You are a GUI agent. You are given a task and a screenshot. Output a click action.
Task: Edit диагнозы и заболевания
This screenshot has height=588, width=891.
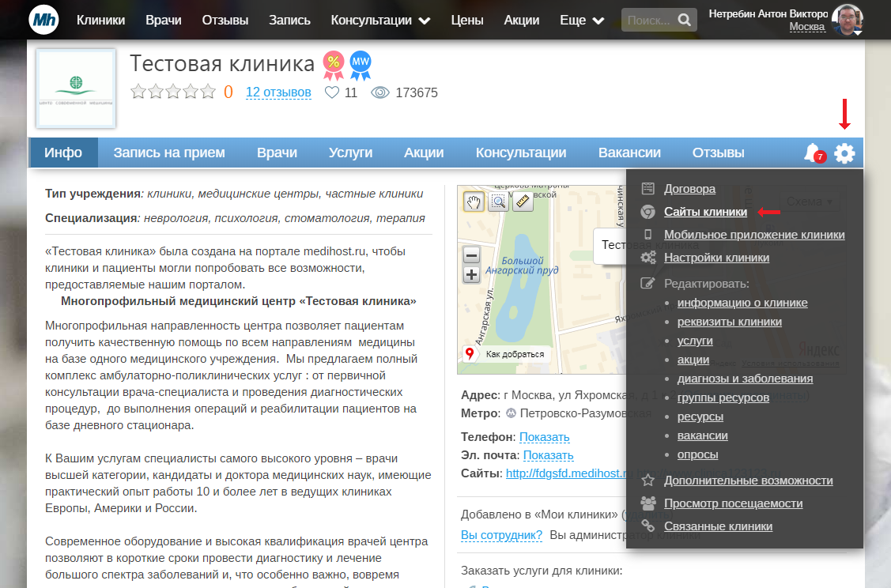coord(745,379)
